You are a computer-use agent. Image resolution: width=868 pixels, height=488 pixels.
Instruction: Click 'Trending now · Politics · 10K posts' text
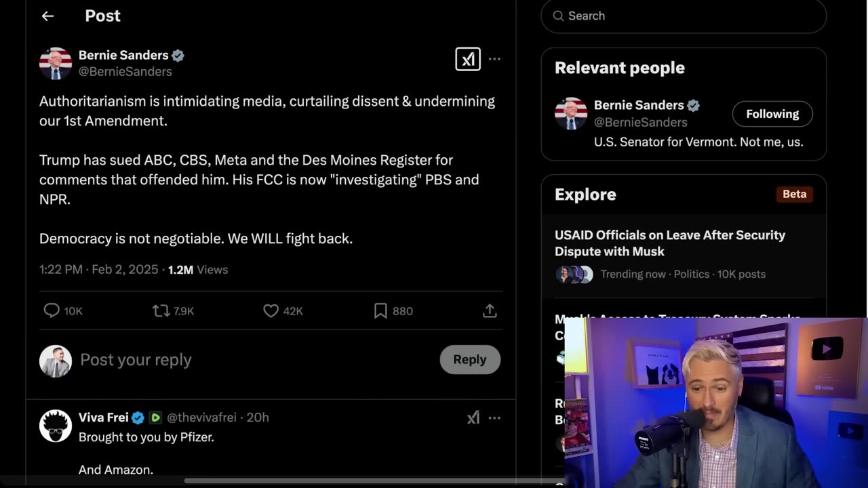point(683,274)
